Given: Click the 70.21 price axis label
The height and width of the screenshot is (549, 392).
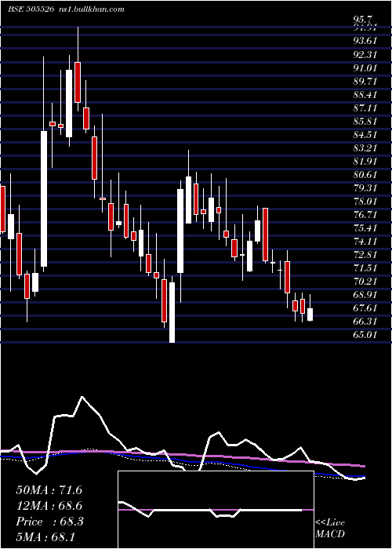Looking at the screenshot, I should pyautogui.click(x=365, y=281).
